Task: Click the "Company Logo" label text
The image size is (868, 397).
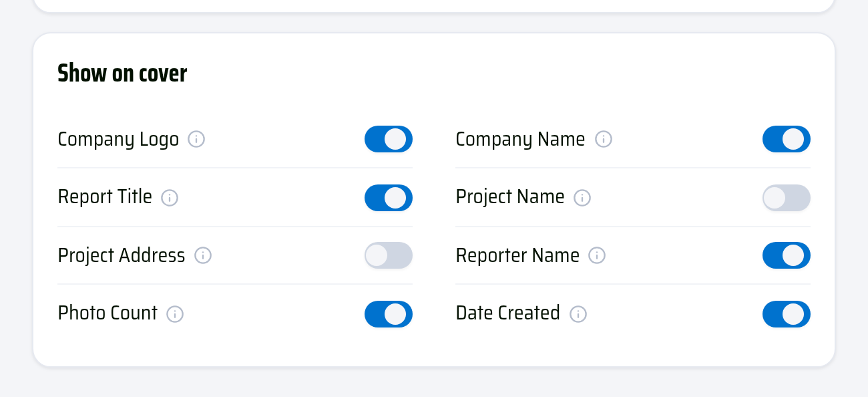Action: [118, 140]
